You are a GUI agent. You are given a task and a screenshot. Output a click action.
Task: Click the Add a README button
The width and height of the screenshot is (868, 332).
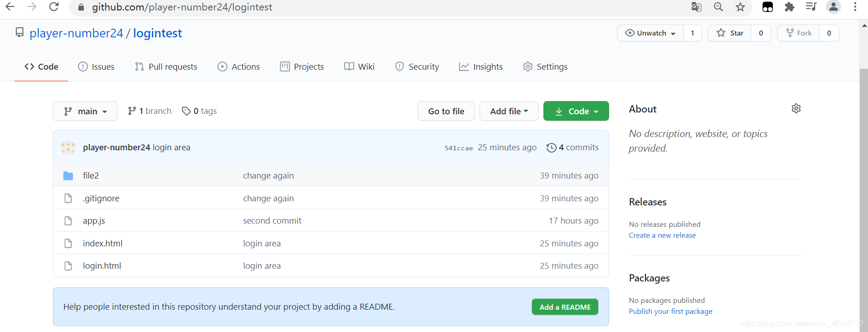(565, 307)
